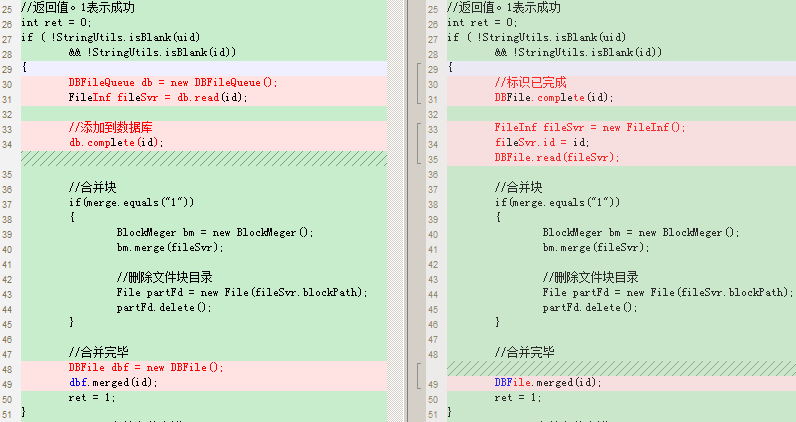Click the DBFile.read(fileSvr) line

click(621, 158)
